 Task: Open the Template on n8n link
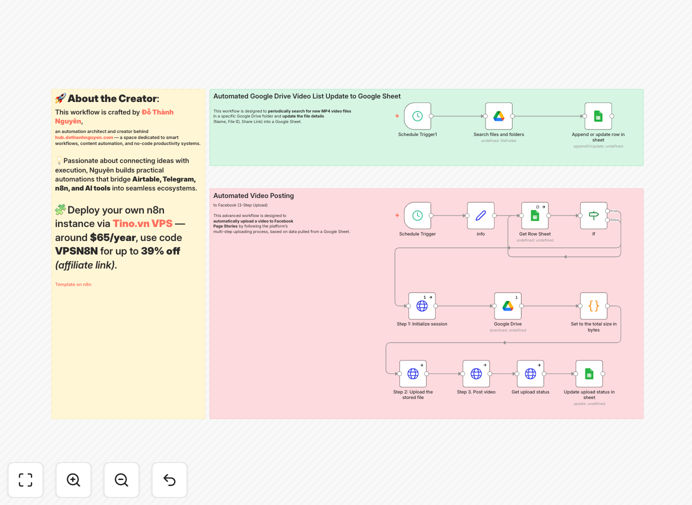click(x=73, y=284)
